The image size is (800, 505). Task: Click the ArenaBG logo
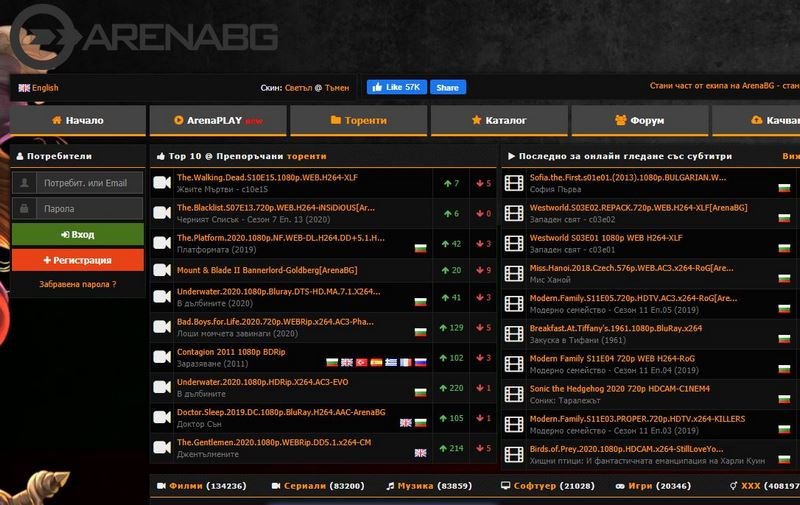(144, 36)
